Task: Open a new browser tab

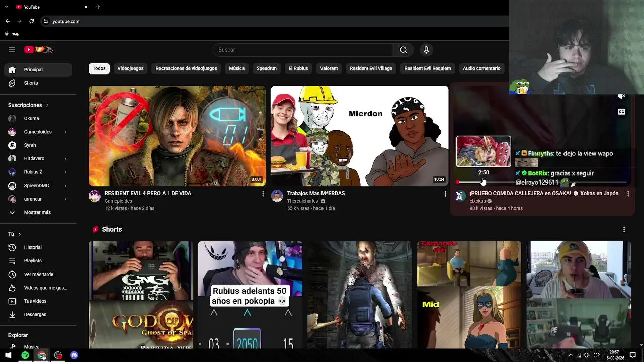Action: pyautogui.click(x=98, y=7)
